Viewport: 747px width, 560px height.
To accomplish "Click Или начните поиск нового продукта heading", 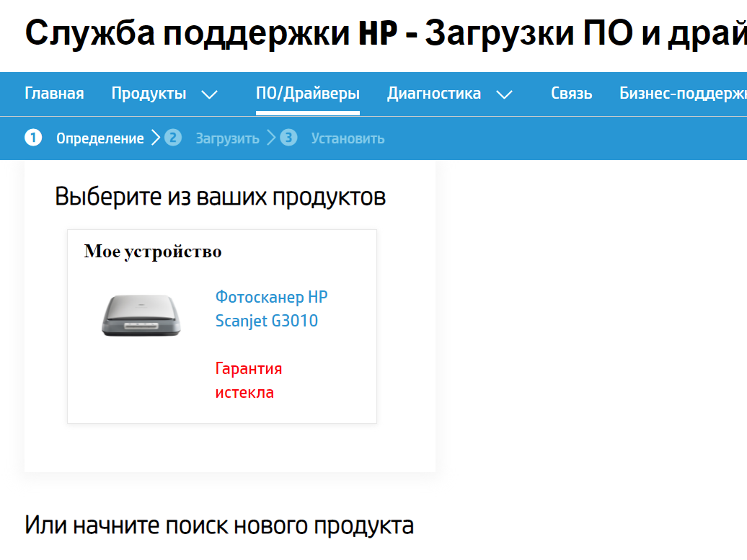I will coord(219,525).
